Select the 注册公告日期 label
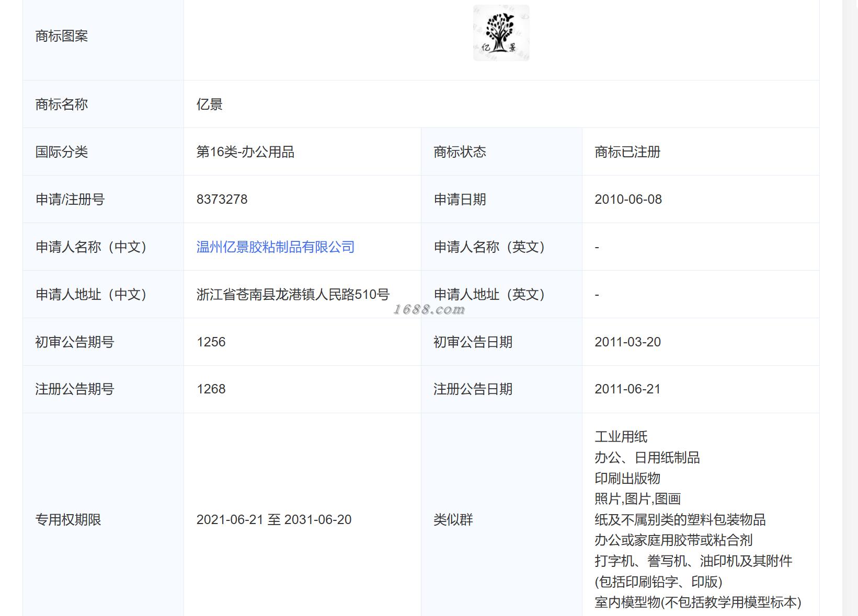The image size is (858, 616). point(473,389)
